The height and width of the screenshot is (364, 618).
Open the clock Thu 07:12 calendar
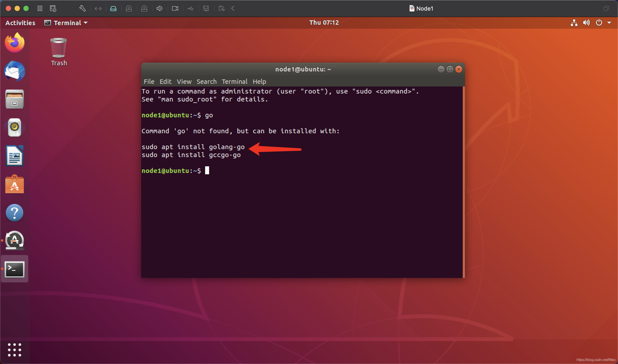pos(324,23)
